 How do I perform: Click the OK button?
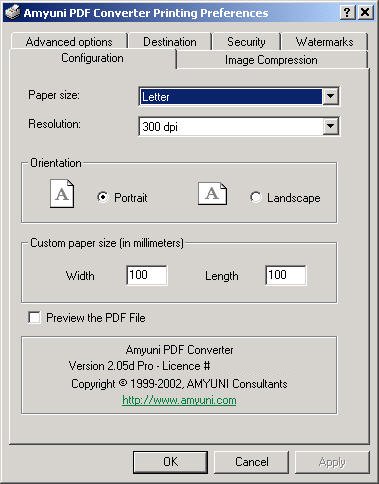[170, 462]
